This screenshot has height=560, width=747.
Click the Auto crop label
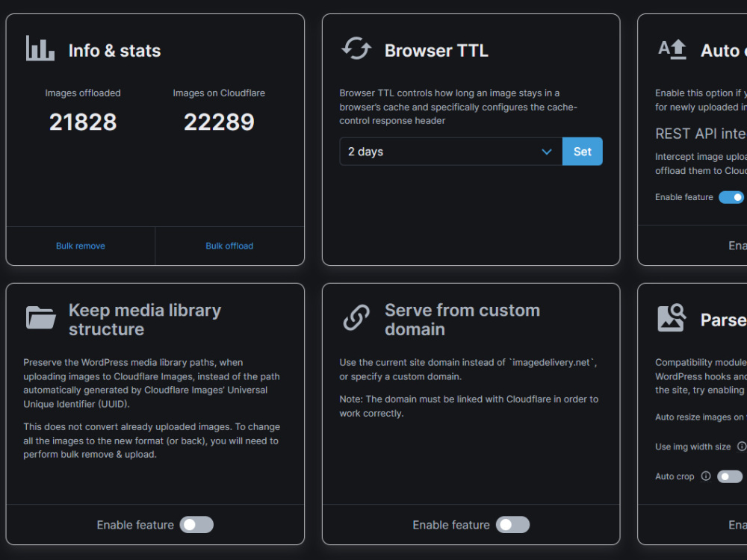coord(675,476)
